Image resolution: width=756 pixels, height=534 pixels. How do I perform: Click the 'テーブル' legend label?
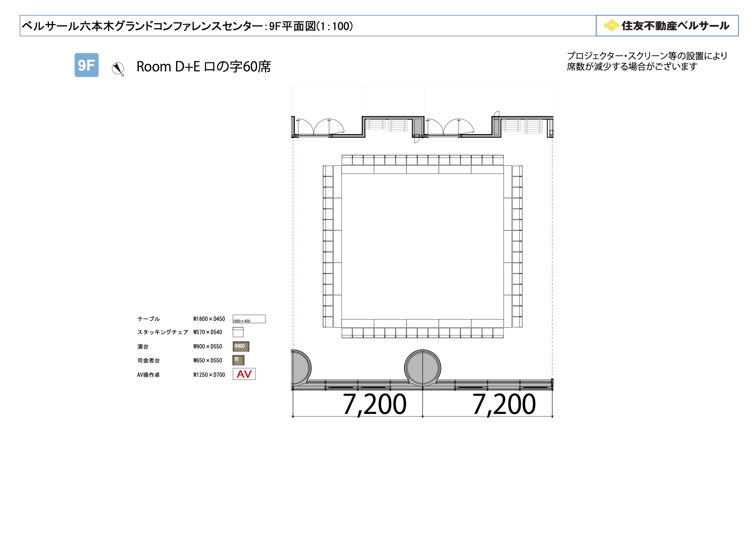click(149, 319)
